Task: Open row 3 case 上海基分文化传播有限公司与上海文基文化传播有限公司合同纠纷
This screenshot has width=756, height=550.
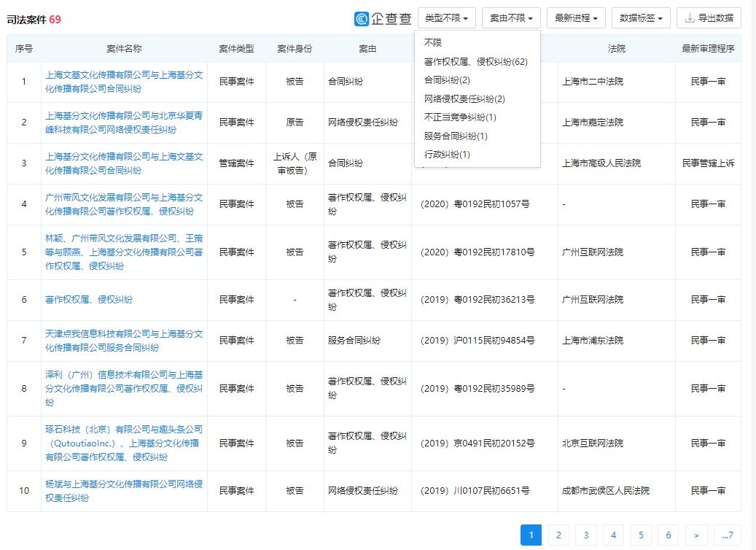Action: [124, 163]
